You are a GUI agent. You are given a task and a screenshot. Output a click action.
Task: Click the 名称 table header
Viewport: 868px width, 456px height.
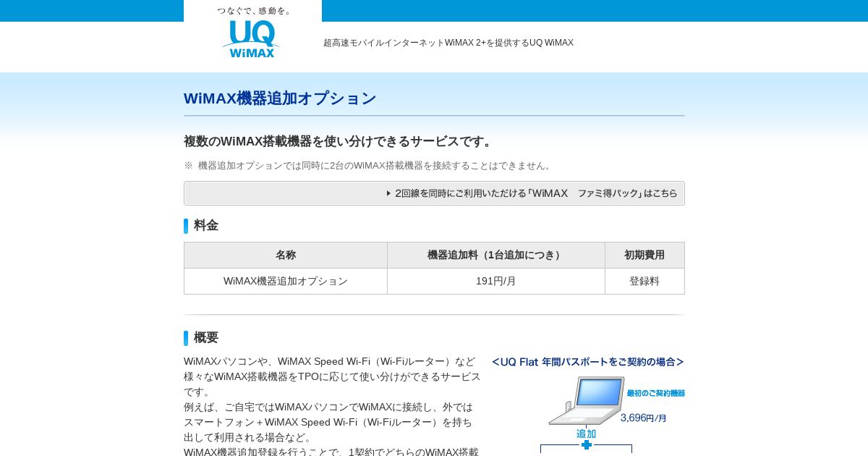[286, 255]
